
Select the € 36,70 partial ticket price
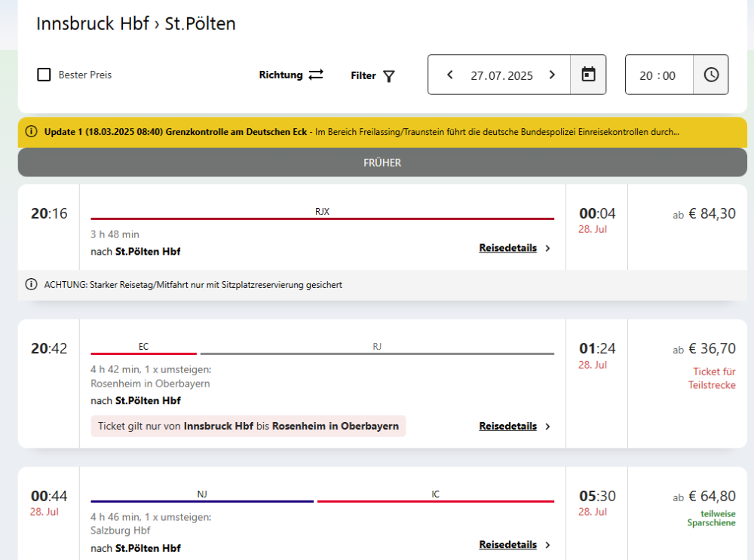(x=703, y=349)
